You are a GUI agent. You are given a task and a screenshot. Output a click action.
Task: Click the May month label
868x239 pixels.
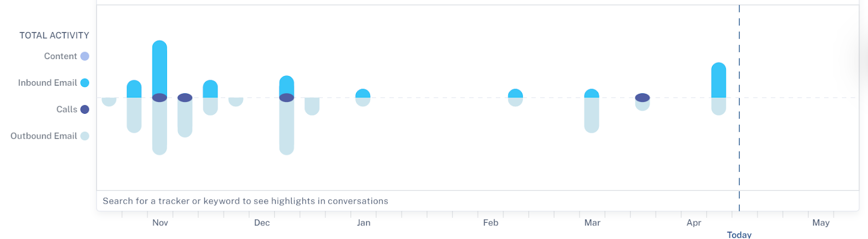pyautogui.click(x=820, y=223)
